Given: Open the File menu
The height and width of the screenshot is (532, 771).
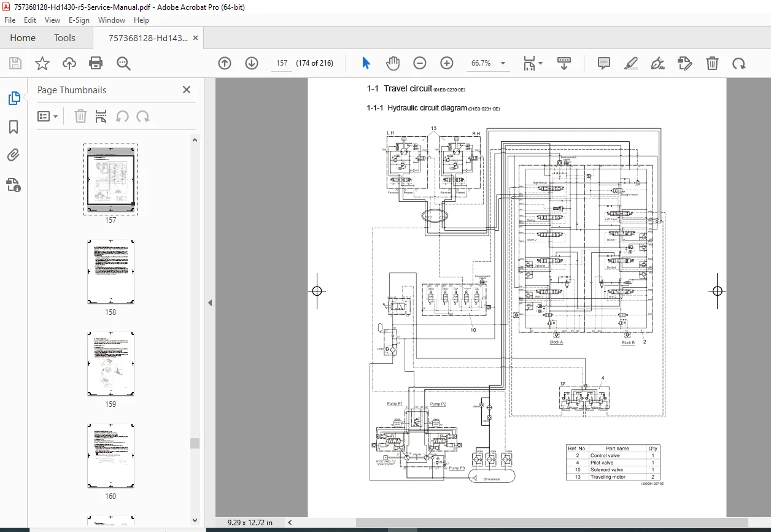Looking at the screenshot, I should click(x=10, y=20).
